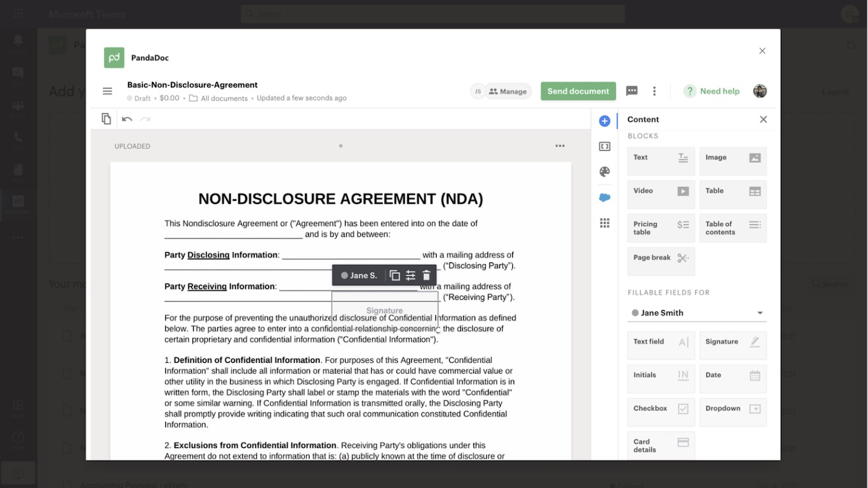Add a Dropdown fillable field

(733, 412)
